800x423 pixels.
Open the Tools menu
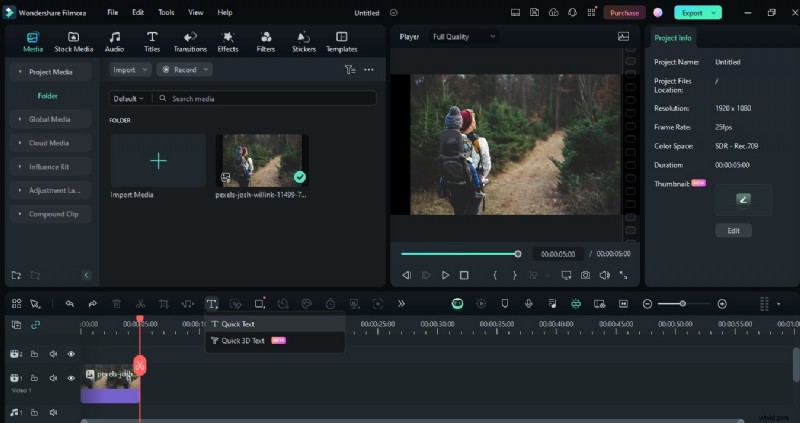point(166,12)
